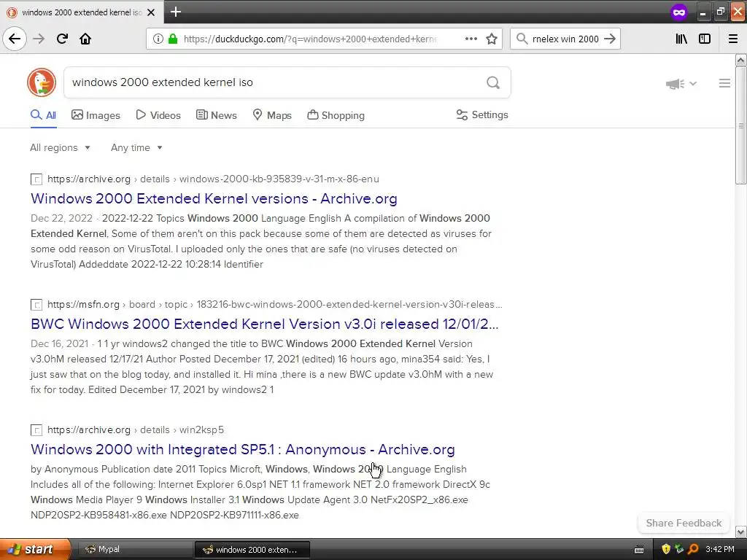The height and width of the screenshot is (560, 747).
Task: Open the browser home page
Action: pyautogui.click(x=85, y=39)
